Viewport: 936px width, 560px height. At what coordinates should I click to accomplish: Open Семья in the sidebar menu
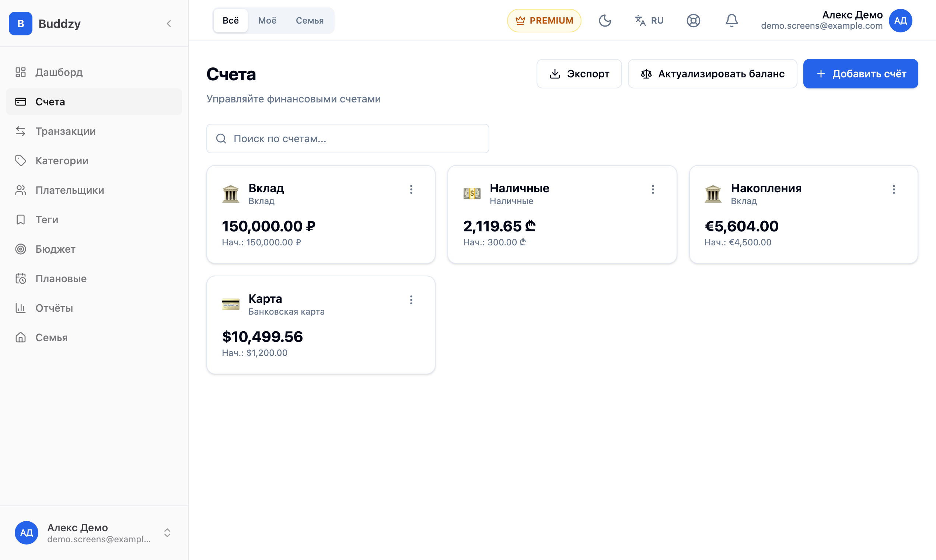[94, 337]
